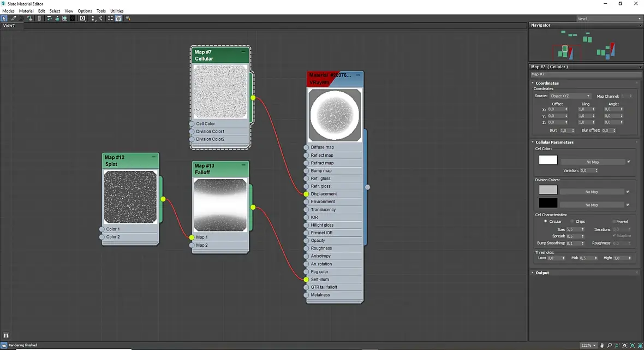The width and height of the screenshot is (644, 350).
Task: Collapse the VRayMtl material node
Action: 357,75
